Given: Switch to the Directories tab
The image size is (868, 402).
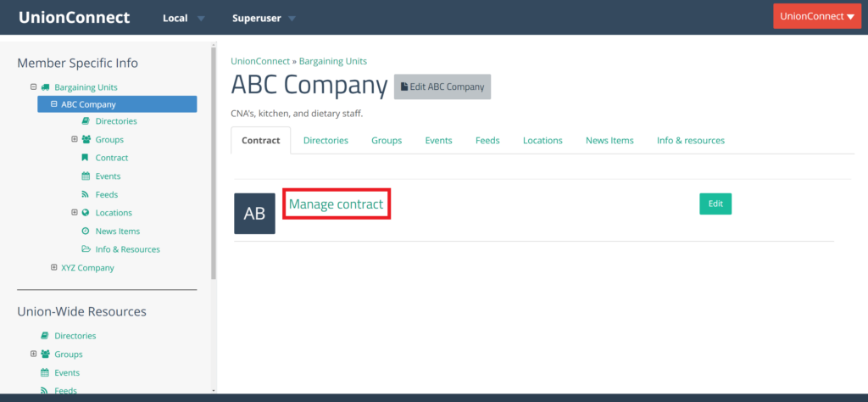Looking at the screenshot, I should click(x=325, y=141).
